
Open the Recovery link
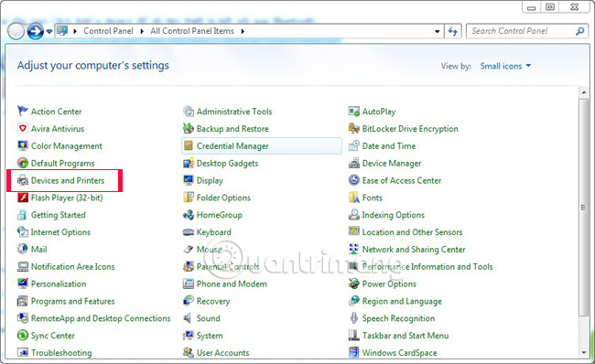click(213, 301)
